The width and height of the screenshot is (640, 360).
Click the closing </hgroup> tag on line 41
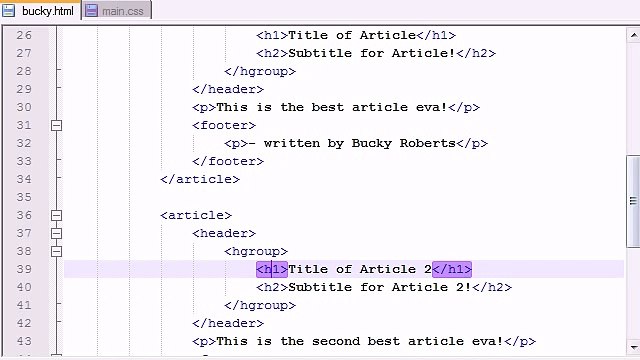(x=260, y=306)
